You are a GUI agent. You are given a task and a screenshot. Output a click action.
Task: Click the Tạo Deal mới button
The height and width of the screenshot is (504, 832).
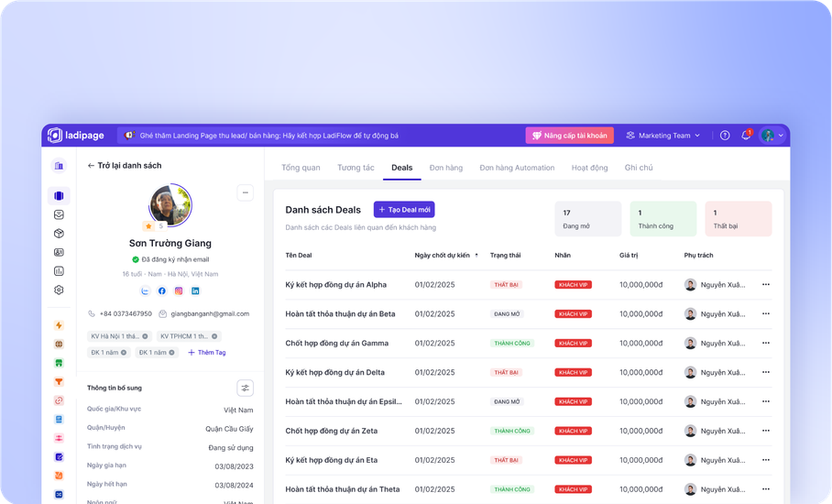click(404, 210)
